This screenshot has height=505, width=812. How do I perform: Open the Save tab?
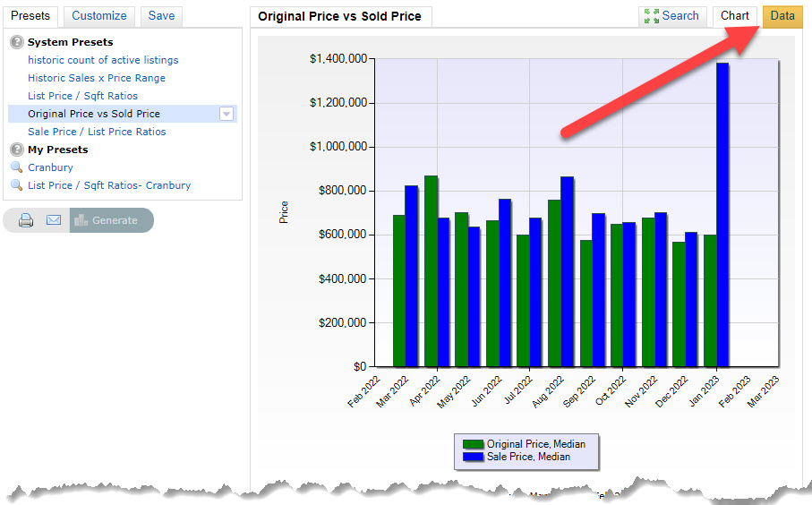pos(161,16)
